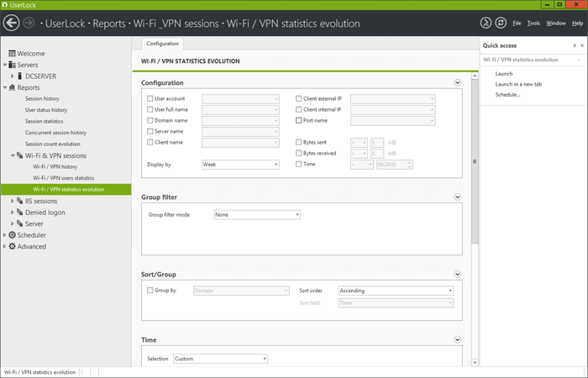Go back with the back arrow button
The image size is (588, 378).
click(11, 23)
